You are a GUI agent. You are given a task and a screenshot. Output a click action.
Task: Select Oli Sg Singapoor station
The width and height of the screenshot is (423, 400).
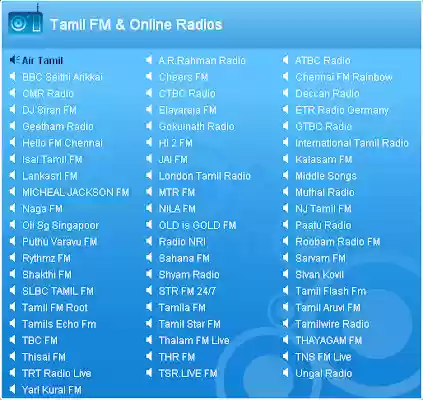pyautogui.click(x=60, y=225)
